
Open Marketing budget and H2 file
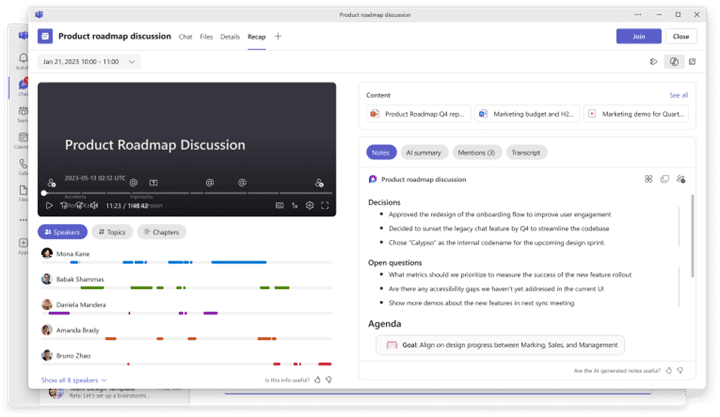pyautogui.click(x=528, y=114)
